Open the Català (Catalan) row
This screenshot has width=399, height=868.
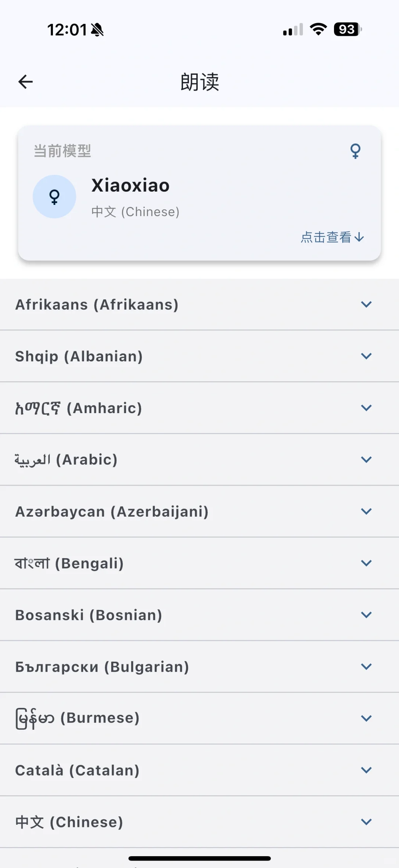click(x=199, y=770)
